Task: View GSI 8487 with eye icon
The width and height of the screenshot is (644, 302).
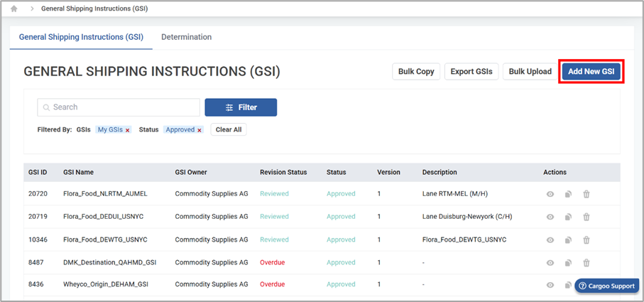Action: click(550, 262)
